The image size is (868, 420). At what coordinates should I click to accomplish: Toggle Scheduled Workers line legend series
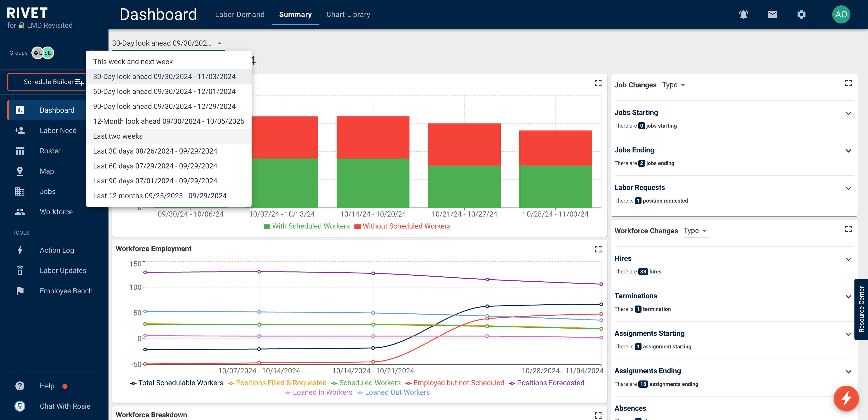pyautogui.click(x=366, y=383)
